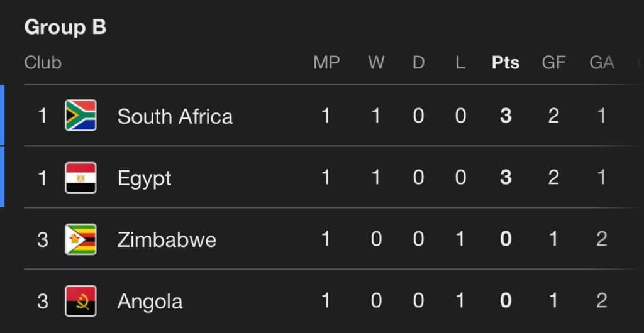Select the Zimbabwe team name
Viewport: 644px width, 333px height.
click(167, 240)
